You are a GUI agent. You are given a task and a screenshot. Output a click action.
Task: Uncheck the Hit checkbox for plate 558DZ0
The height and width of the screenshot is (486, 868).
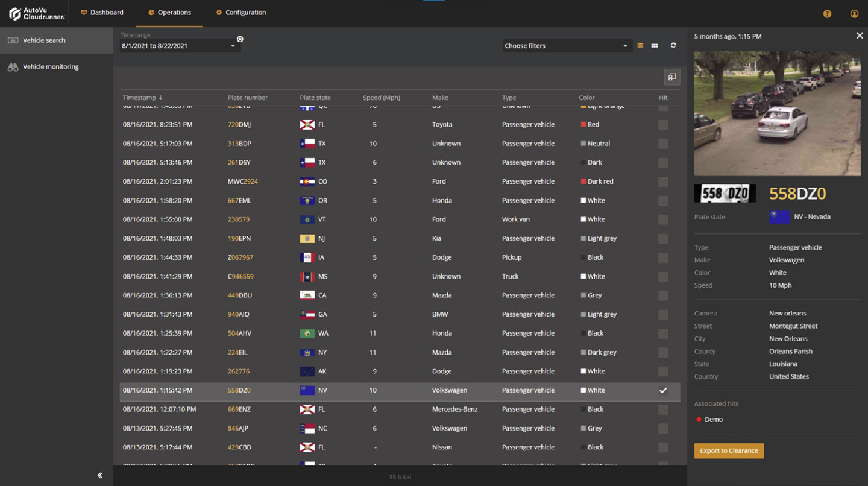point(663,391)
